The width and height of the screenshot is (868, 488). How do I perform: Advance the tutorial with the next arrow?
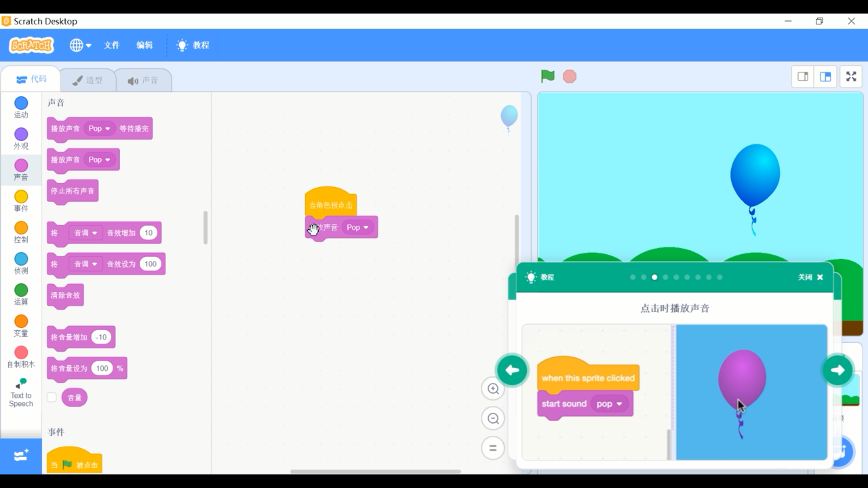pyautogui.click(x=837, y=369)
